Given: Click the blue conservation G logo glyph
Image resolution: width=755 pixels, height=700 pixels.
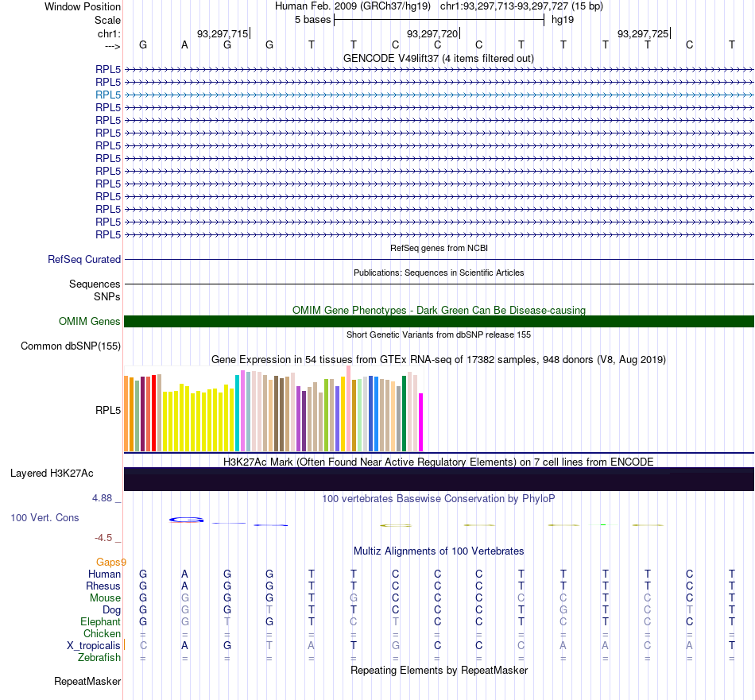Looking at the screenshot, I should click(186, 520).
